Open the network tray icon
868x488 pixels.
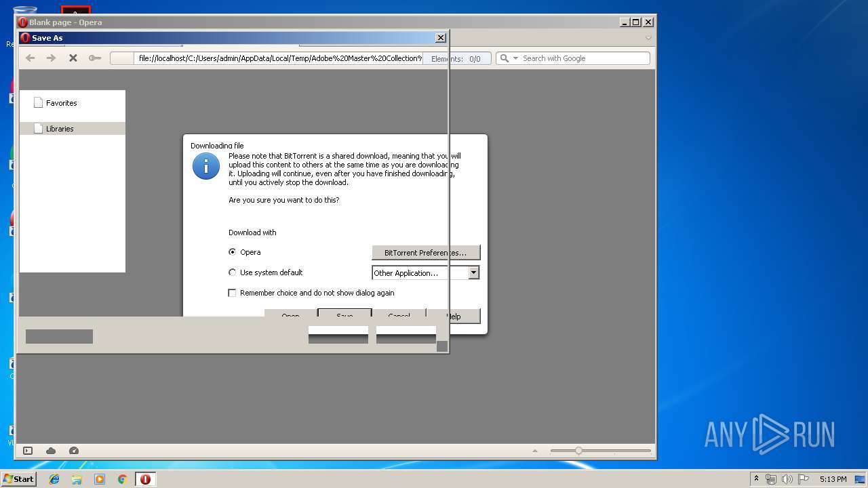point(771,479)
